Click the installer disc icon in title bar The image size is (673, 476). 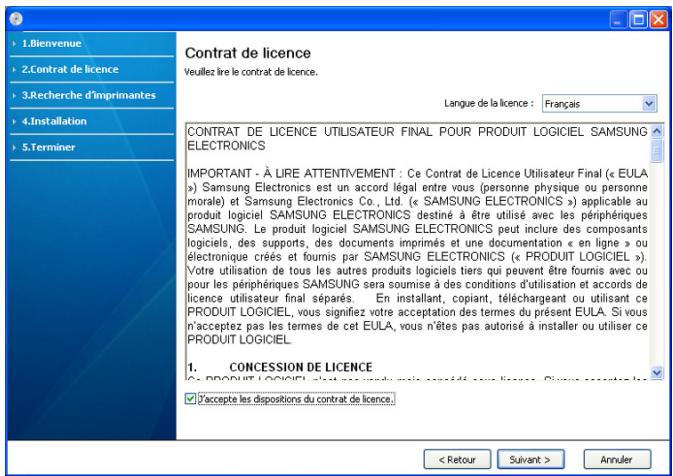(x=16, y=19)
